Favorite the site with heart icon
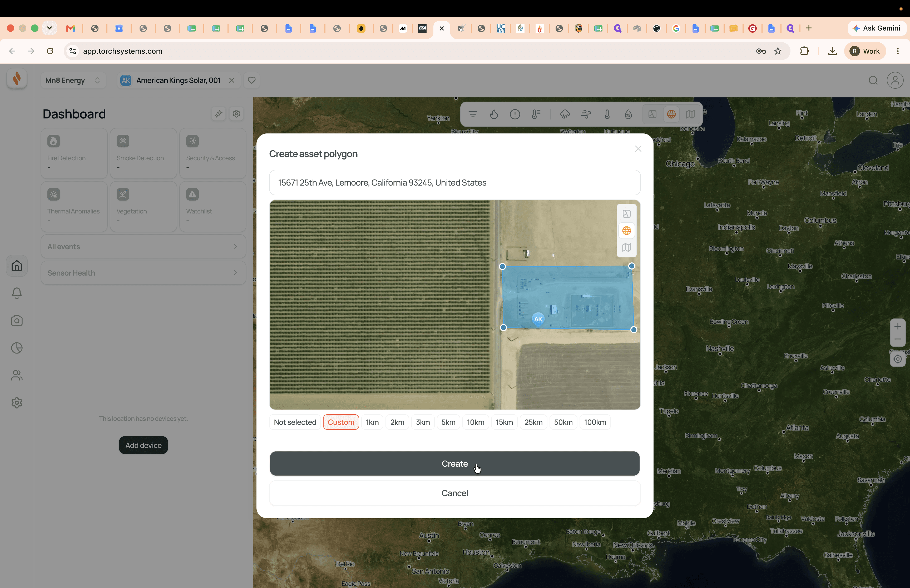910x588 pixels. (x=252, y=80)
